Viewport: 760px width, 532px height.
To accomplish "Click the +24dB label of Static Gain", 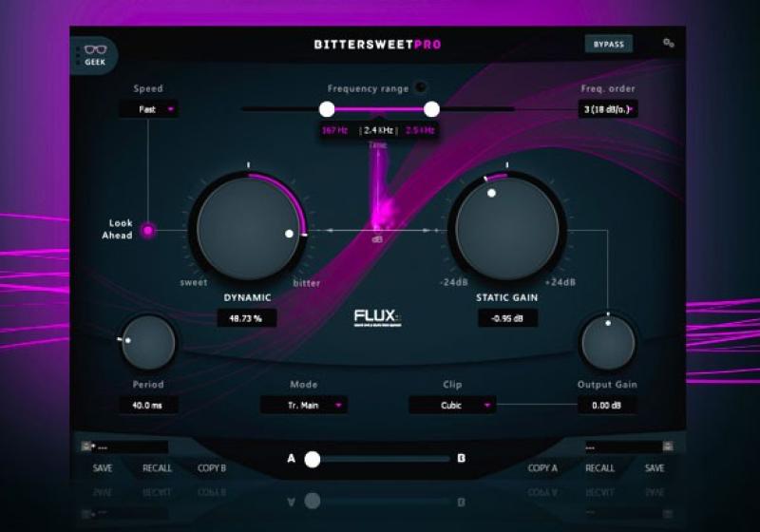I will pos(560,282).
